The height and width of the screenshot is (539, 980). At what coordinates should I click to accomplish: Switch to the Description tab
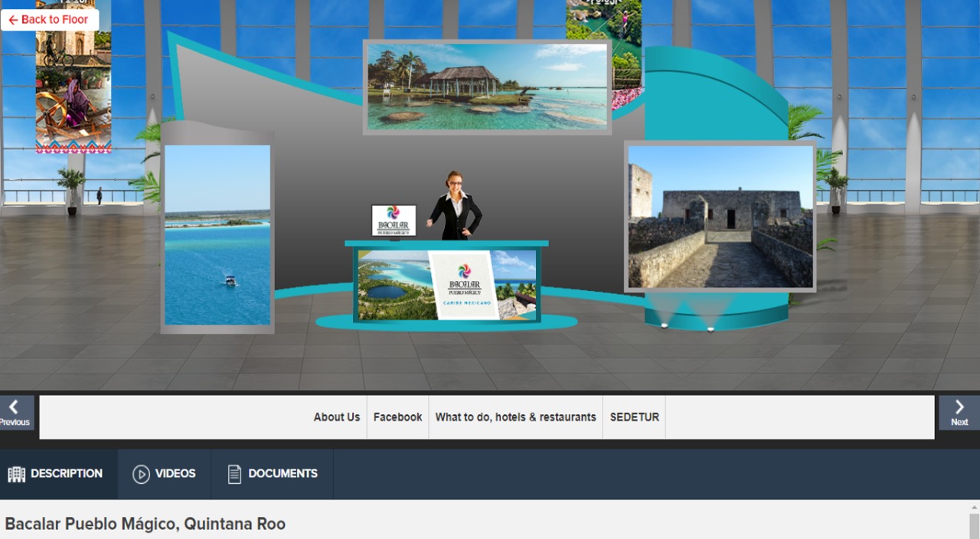click(58, 474)
